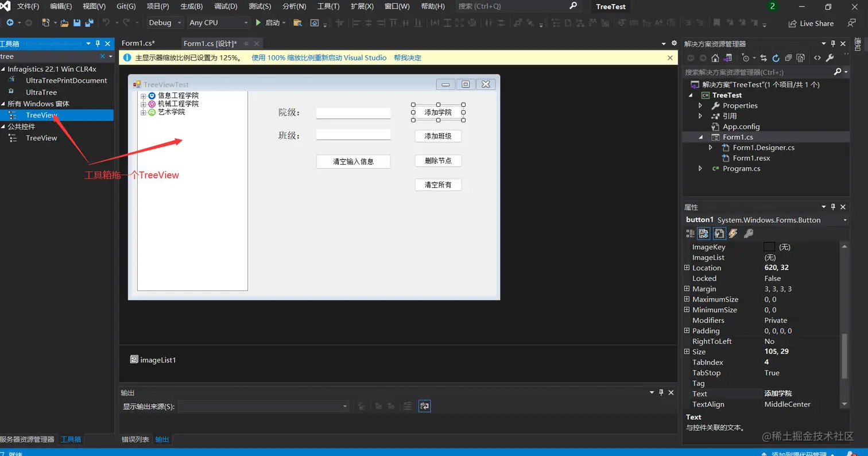Click the 添加班级 button on the form

438,136
